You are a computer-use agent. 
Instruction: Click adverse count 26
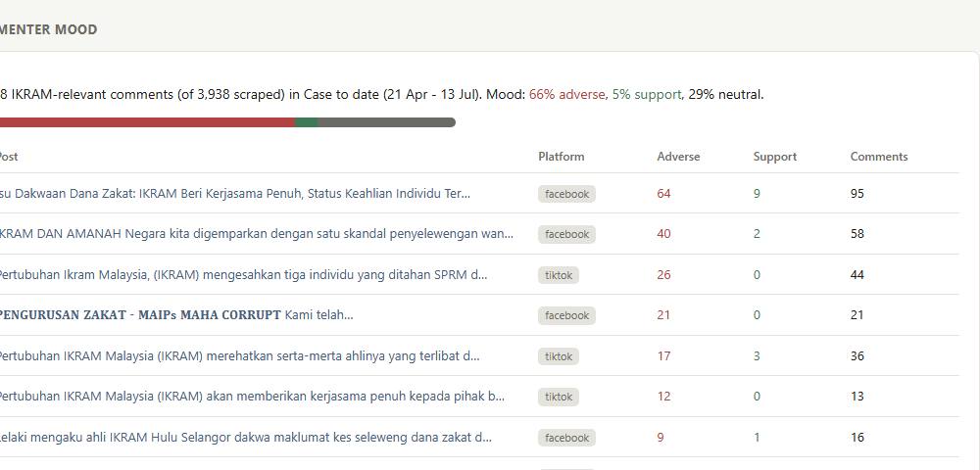[663, 274]
